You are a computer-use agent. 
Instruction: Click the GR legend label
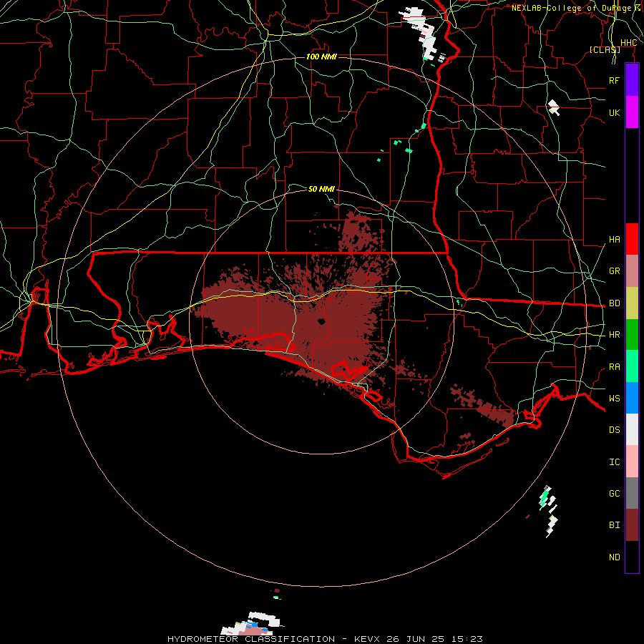click(x=614, y=271)
